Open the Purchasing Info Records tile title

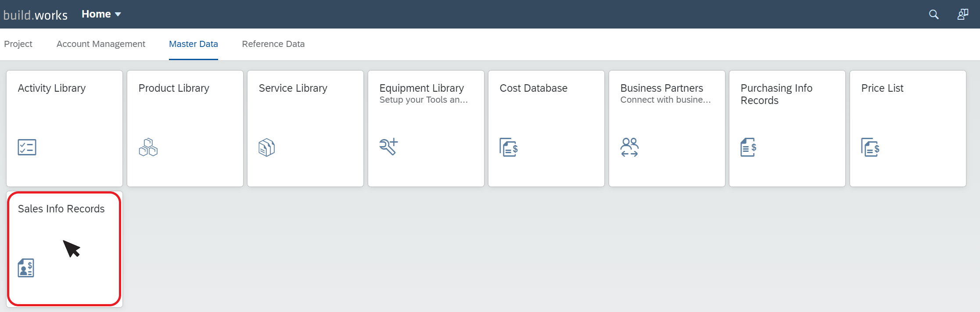pyautogui.click(x=777, y=94)
